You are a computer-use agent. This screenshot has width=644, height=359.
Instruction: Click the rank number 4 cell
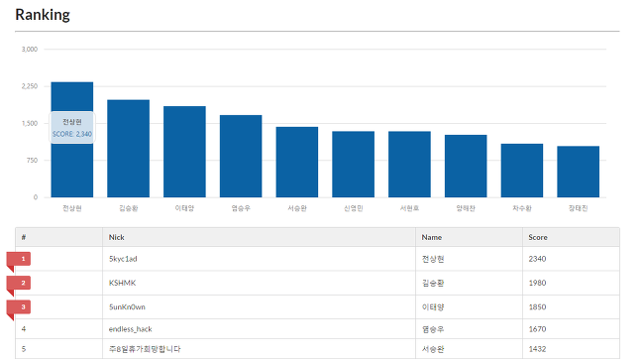tap(59, 329)
